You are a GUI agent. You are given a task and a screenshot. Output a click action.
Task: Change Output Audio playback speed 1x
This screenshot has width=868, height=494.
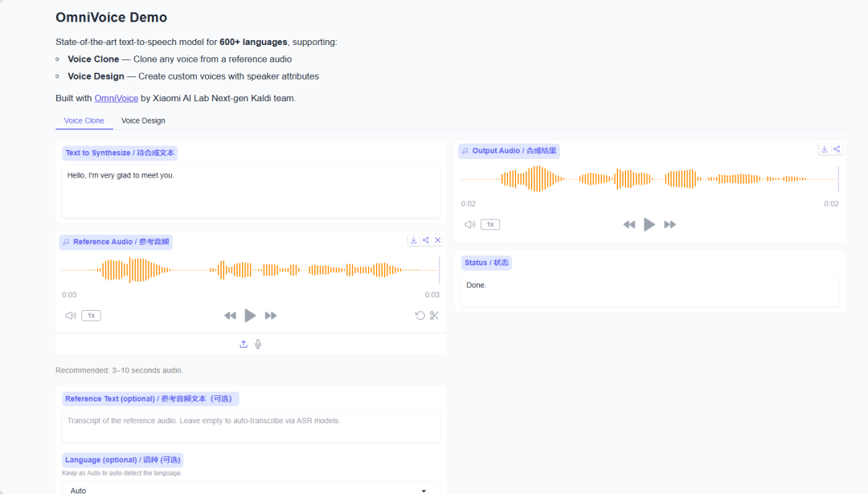tap(490, 225)
